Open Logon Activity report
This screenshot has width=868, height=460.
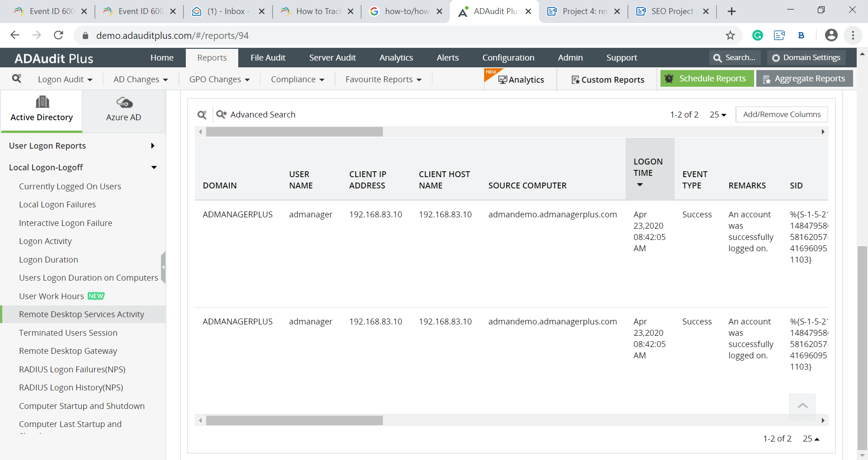(45, 241)
